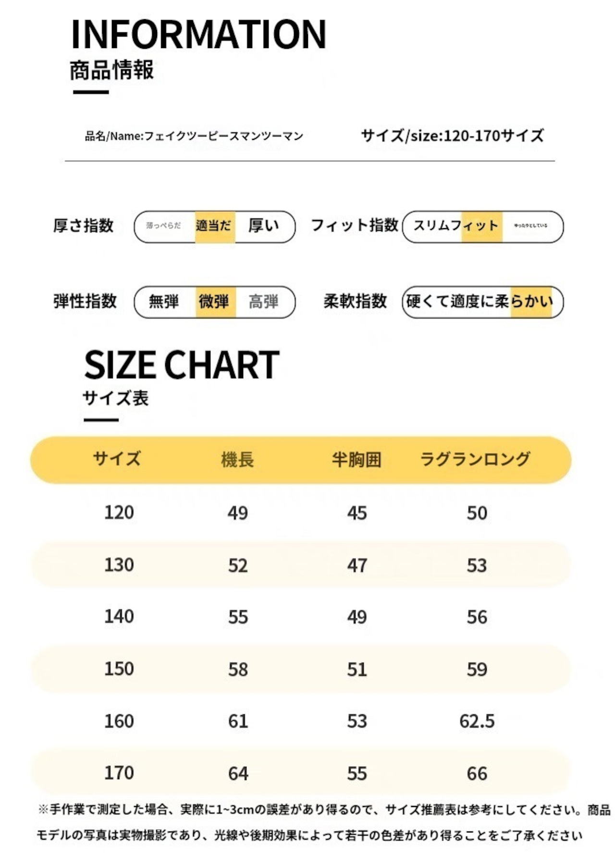The image size is (615, 868).
Task: Select the 150 size row
Action: coord(301,669)
